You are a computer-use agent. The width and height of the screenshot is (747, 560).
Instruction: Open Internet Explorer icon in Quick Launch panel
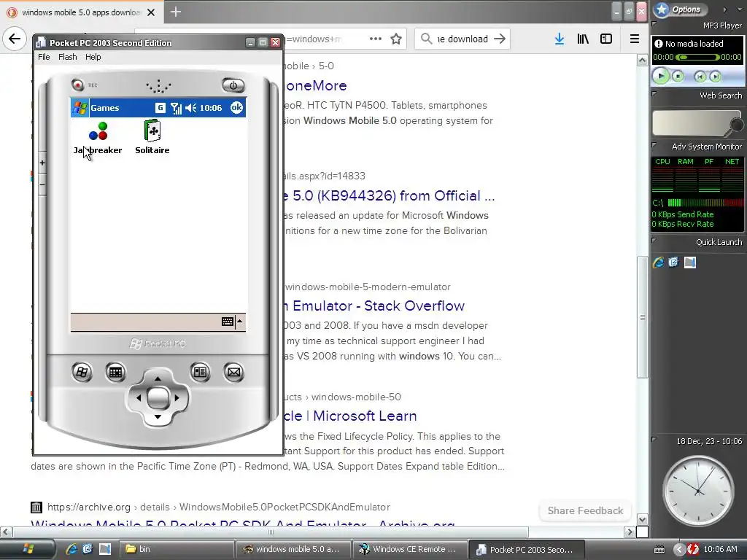click(x=658, y=262)
